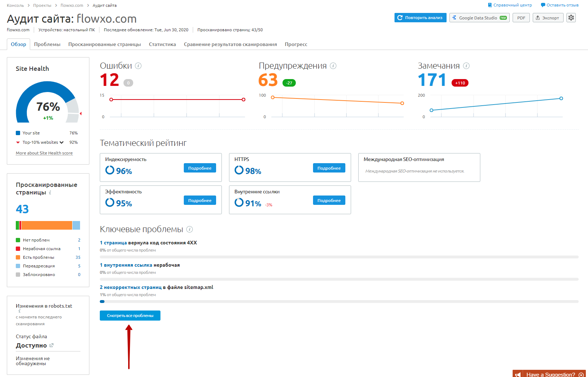Close the Have a Suggestion bar

point(581,375)
